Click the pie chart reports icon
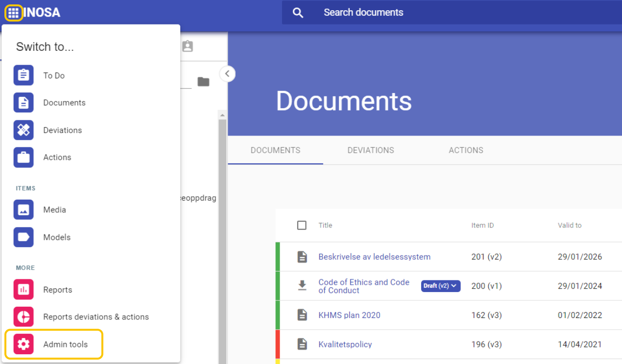The width and height of the screenshot is (622, 364). 24,317
